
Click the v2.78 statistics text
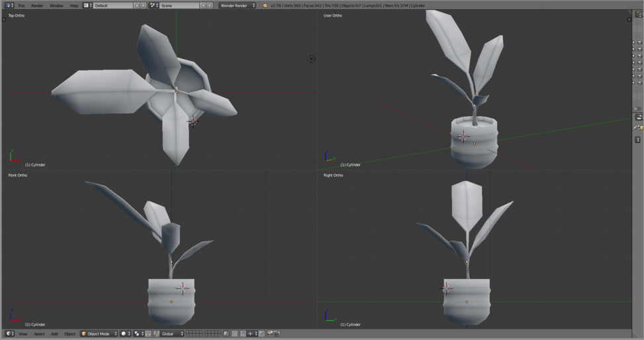click(347, 6)
